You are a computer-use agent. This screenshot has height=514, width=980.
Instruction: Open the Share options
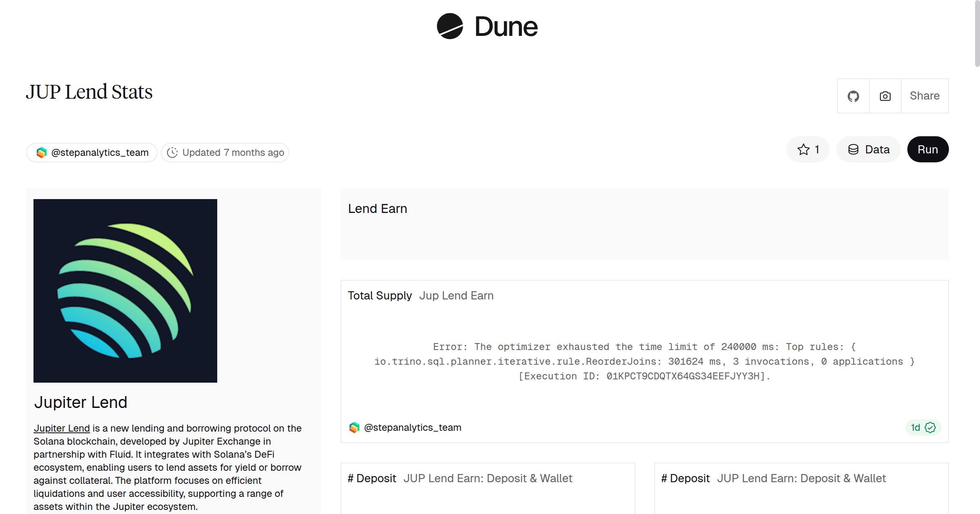[x=924, y=96]
